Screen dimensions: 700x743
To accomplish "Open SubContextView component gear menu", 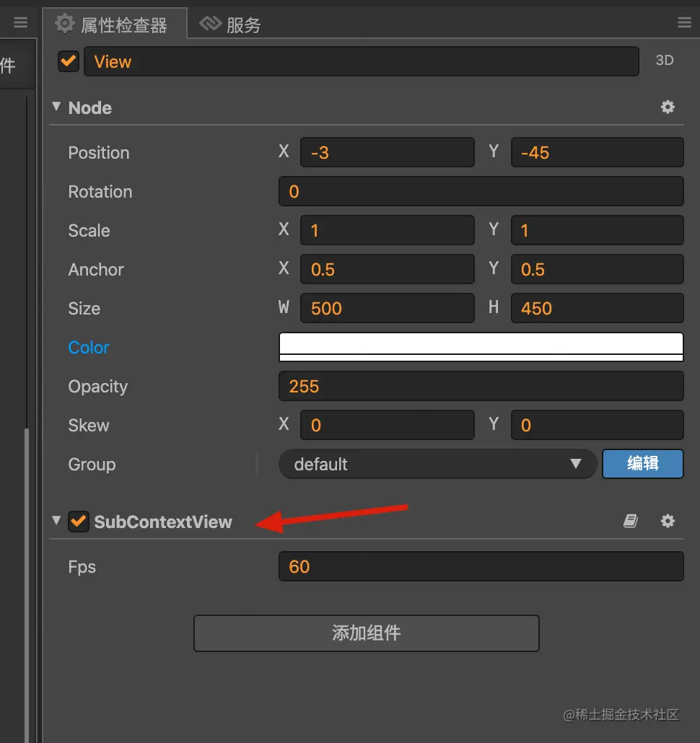I will click(668, 521).
